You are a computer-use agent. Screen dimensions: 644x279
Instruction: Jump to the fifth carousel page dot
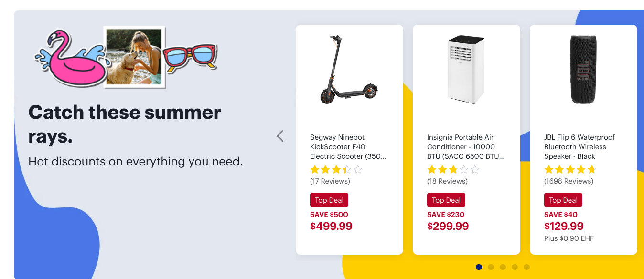(527, 267)
